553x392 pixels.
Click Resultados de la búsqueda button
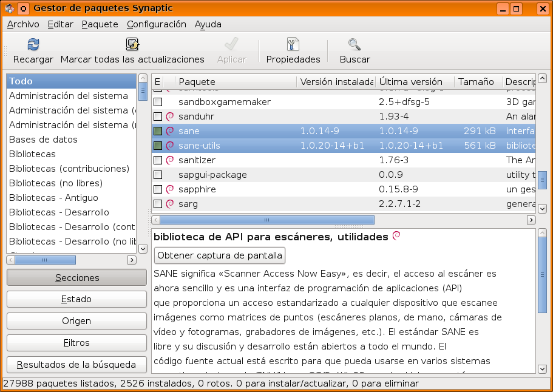[76, 365]
